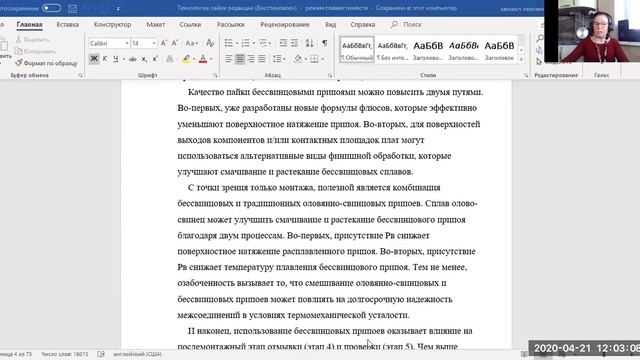
Task: Align text right
Action: click(251, 59)
